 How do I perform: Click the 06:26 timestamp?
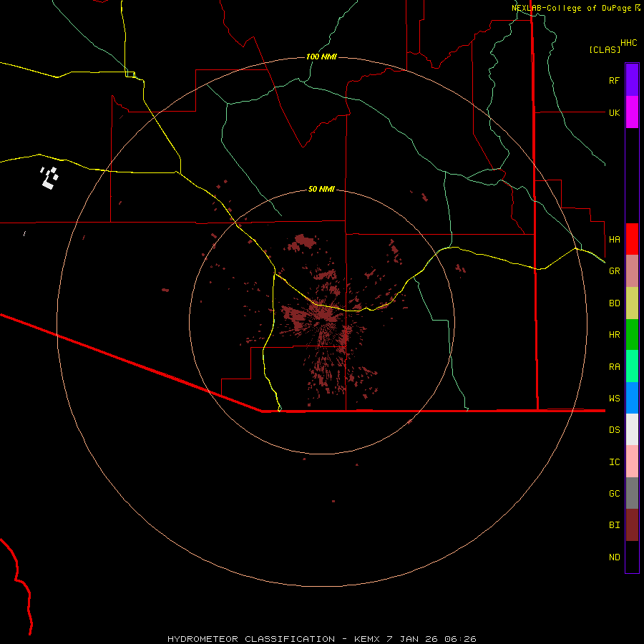tap(460, 639)
